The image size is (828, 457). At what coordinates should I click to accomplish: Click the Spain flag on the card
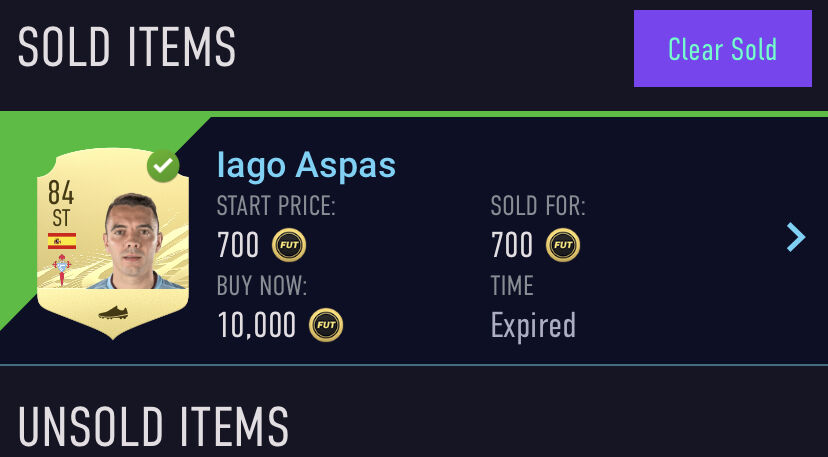click(62, 241)
